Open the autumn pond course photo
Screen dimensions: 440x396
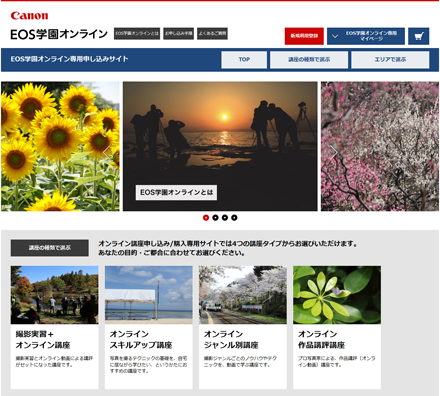point(54,295)
